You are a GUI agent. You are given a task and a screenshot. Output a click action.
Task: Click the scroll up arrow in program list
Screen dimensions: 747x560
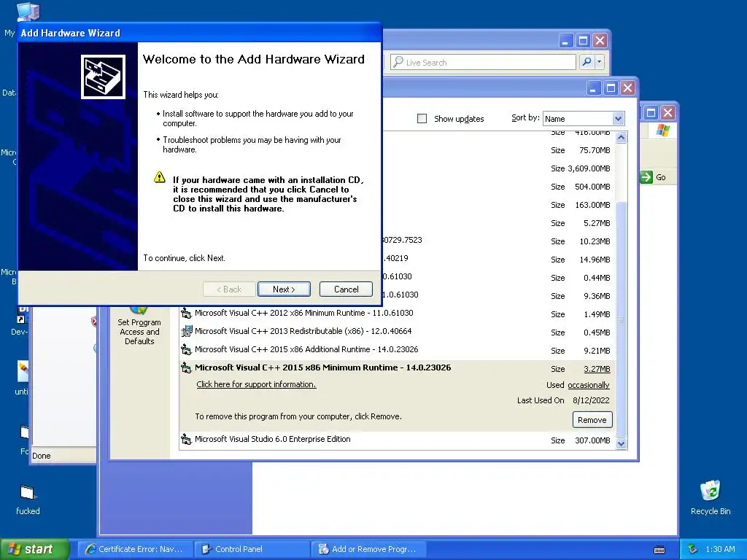click(621, 138)
